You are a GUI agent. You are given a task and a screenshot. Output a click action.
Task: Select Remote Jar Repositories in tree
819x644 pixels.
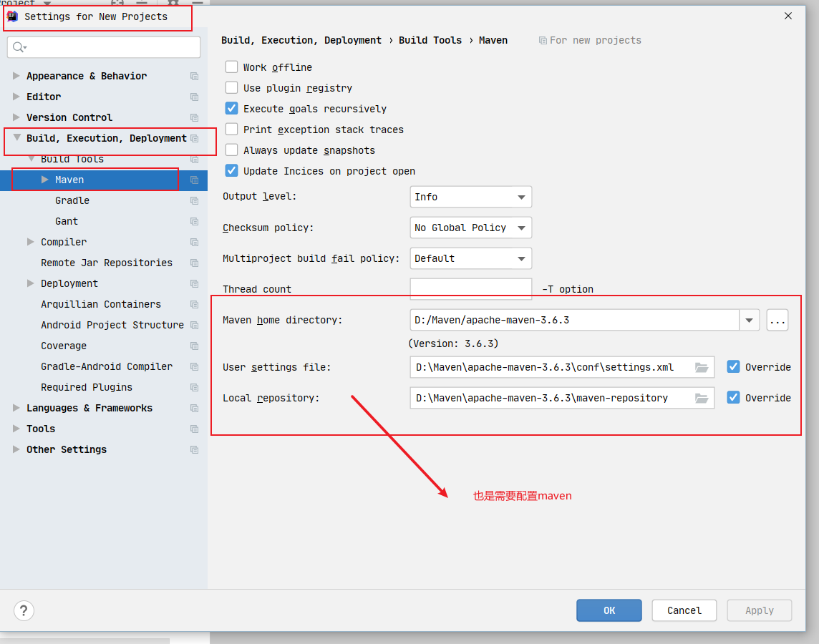(107, 263)
